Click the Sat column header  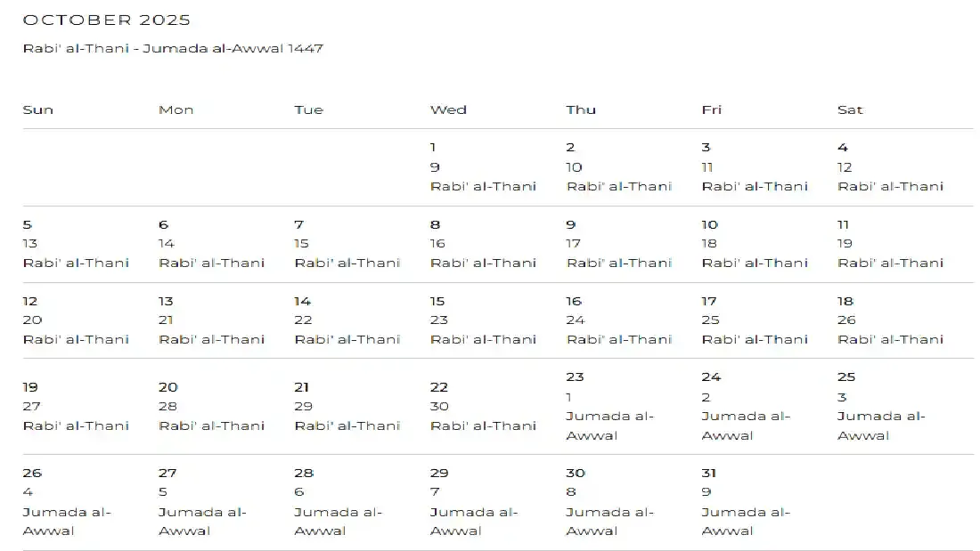(850, 110)
